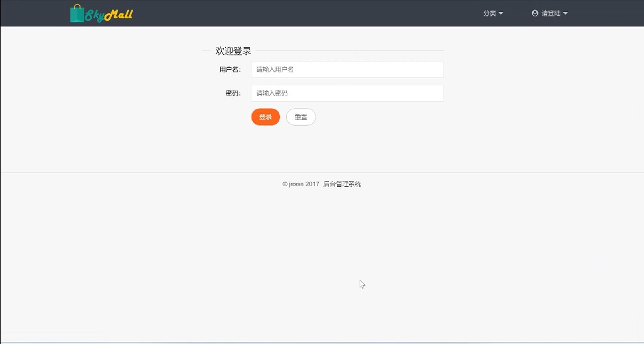This screenshot has height=344, width=644.
Task: Click the user avatar icon in navbar
Action: (535, 13)
